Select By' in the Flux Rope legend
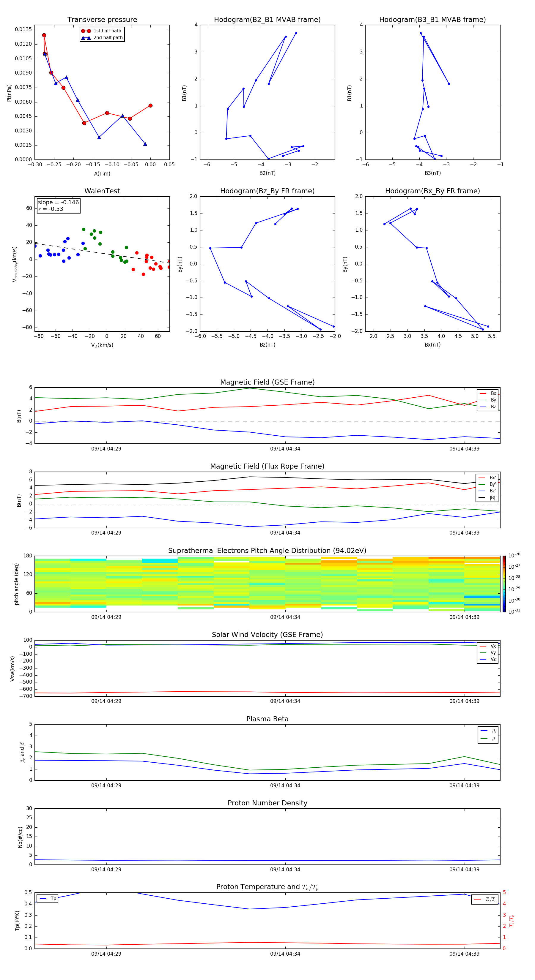 tap(487, 484)
